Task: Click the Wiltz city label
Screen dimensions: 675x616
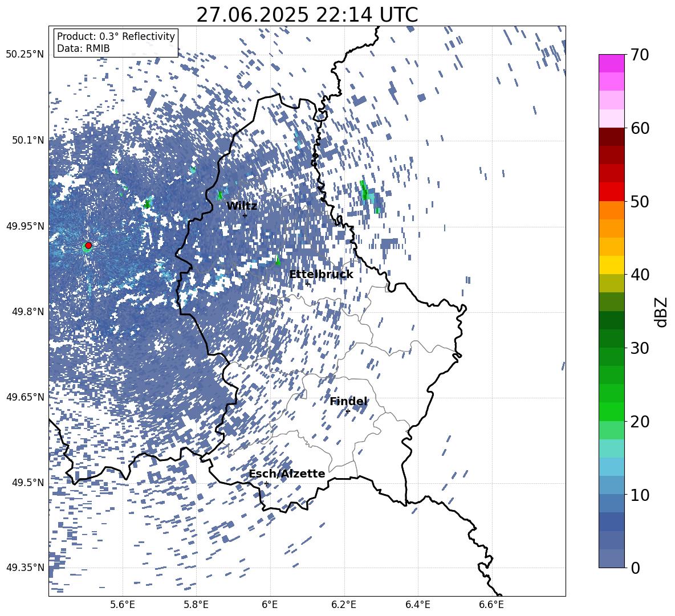Action: 242,206
